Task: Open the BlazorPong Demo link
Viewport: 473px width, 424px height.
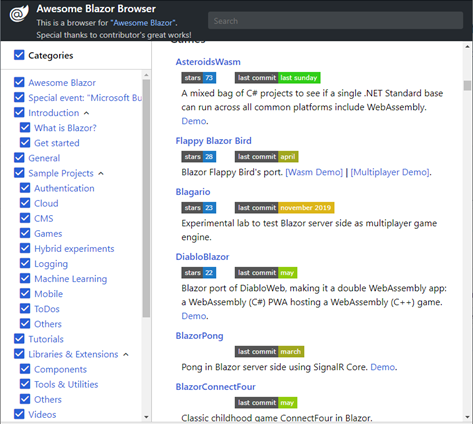Action: click(383, 367)
